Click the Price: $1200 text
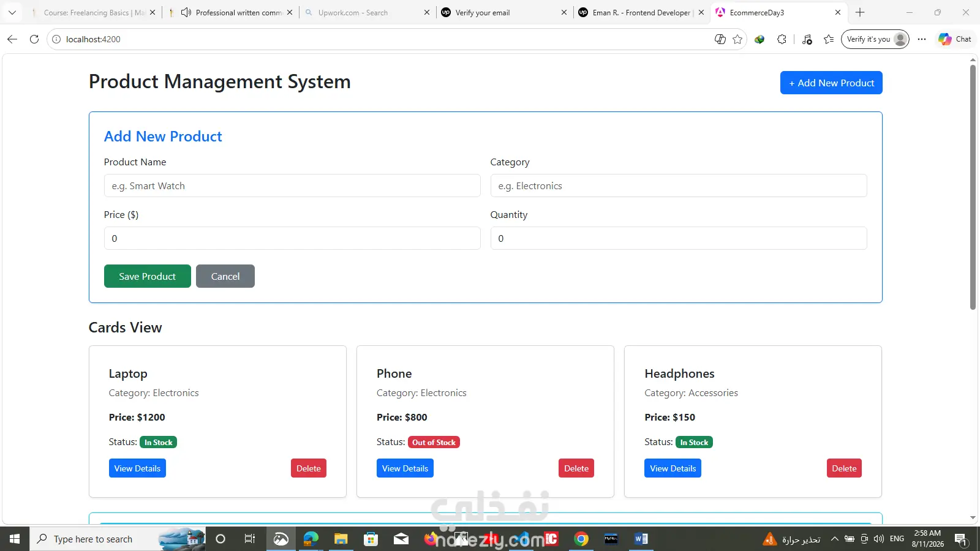This screenshot has width=980, height=551. click(137, 418)
